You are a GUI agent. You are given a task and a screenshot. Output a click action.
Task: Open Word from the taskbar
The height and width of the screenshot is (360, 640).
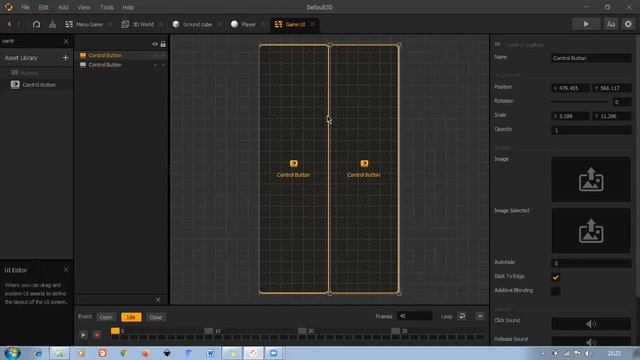point(210,353)
